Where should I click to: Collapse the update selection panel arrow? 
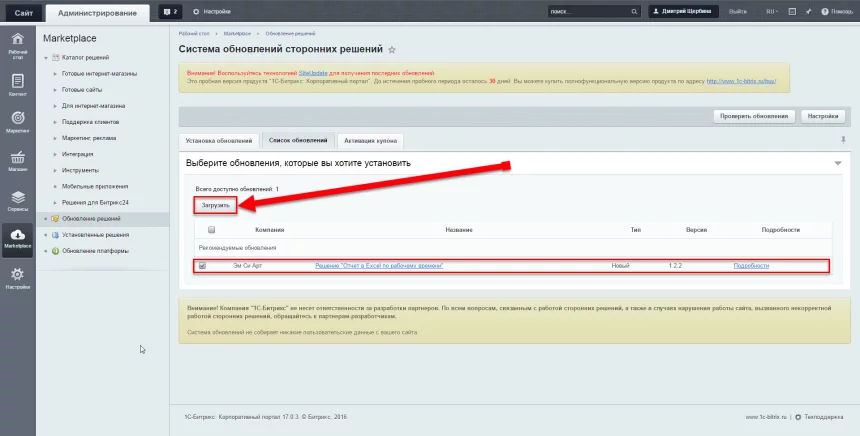tap(836, 163)
